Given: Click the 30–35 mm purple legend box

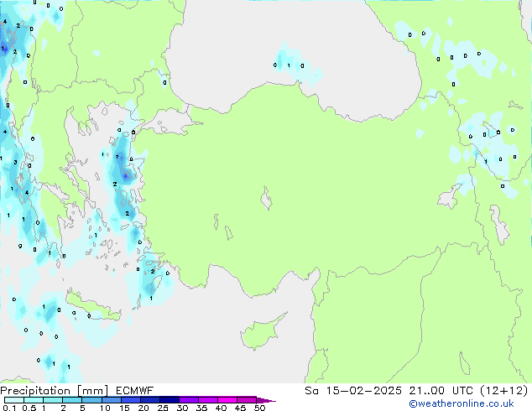Looking at the screenshot, I should pyautogui.click(x=189, y=400).
